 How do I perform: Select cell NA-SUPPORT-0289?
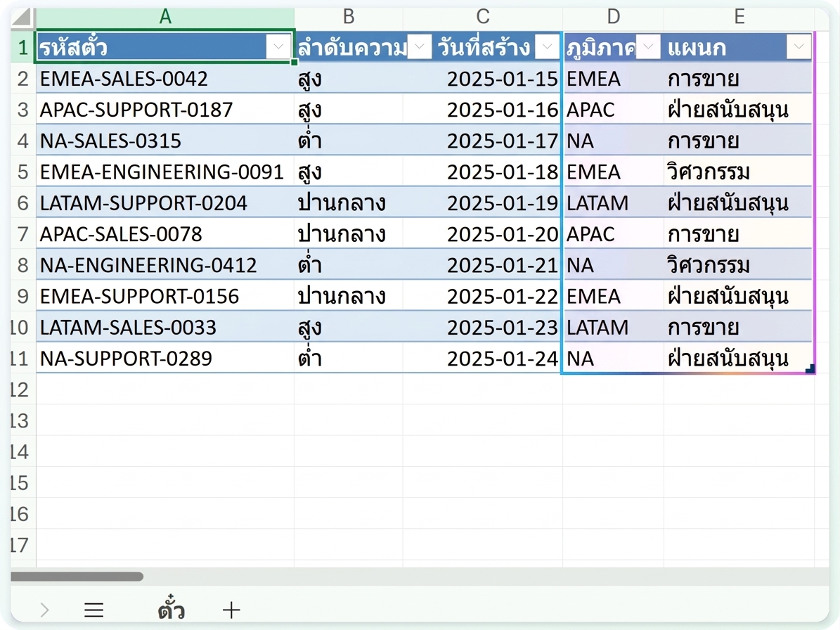pyautogui.click(x=165, y=359)
